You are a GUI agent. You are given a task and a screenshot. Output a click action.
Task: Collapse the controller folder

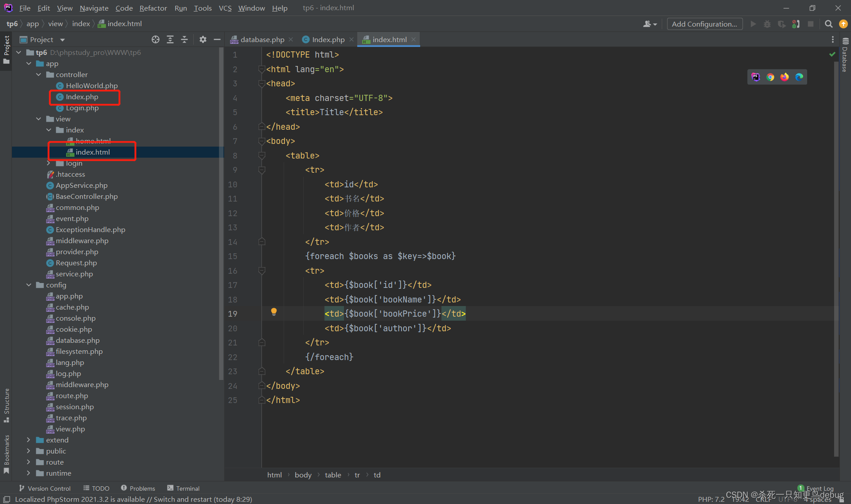pyautogui.click(x=39, y=74)
